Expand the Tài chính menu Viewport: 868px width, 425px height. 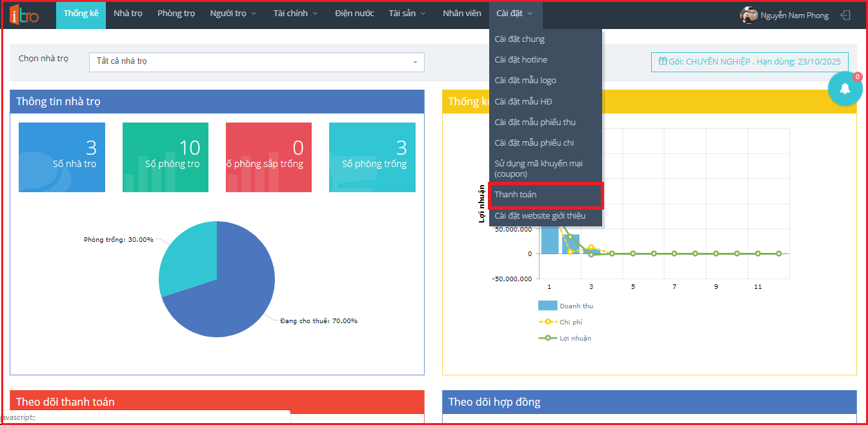(295, 14)
